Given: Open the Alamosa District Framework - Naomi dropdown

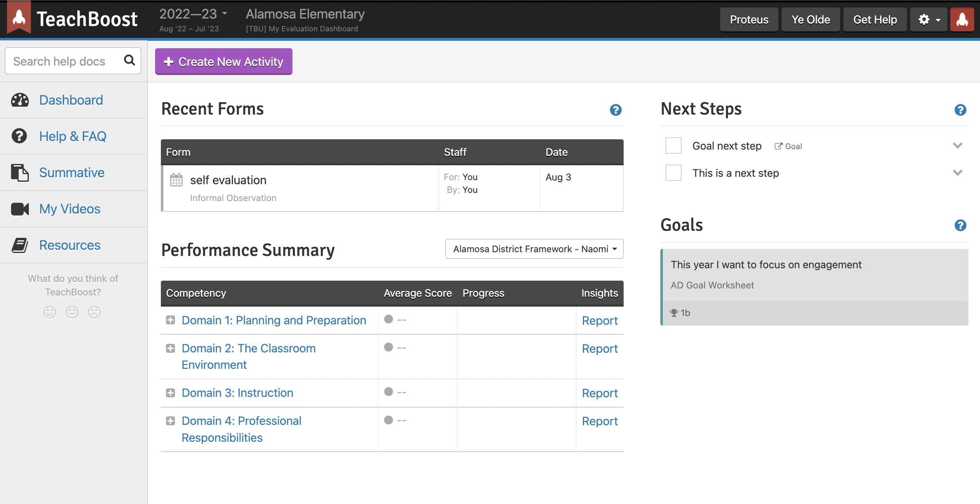Looking at the screenshot, I should (535, 249).
